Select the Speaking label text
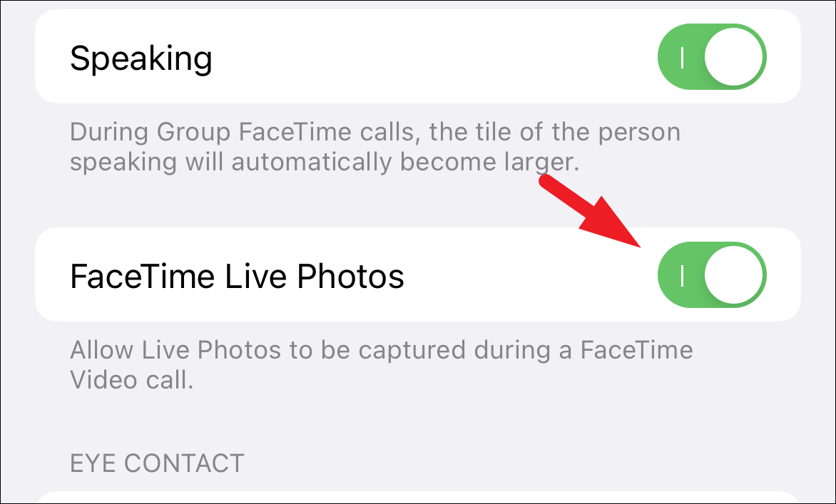 [141, 58]
